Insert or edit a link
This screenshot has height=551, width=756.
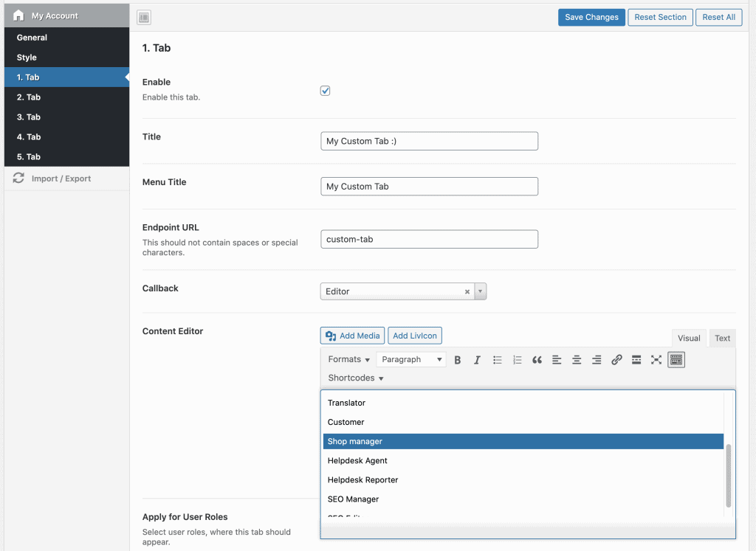coord(616,360)
